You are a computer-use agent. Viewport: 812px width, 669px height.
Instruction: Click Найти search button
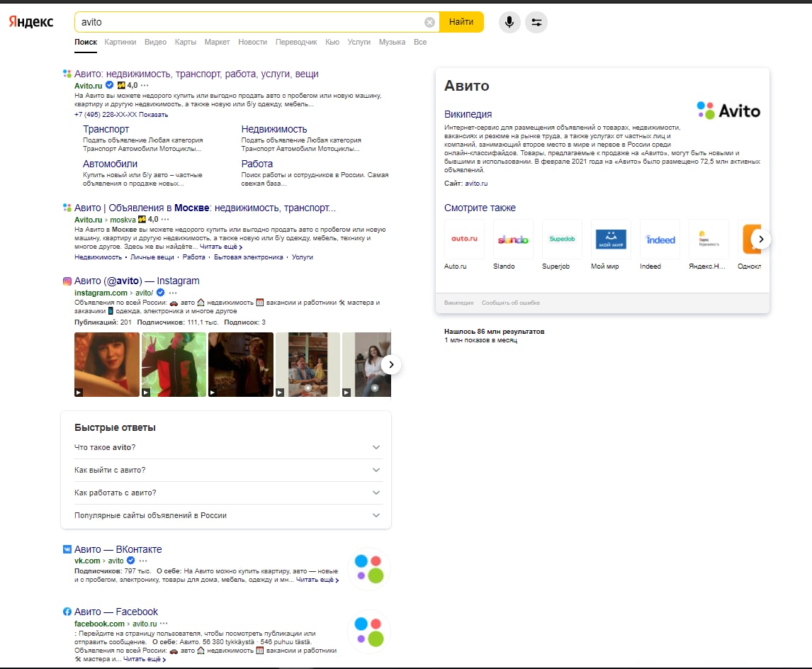461,22
